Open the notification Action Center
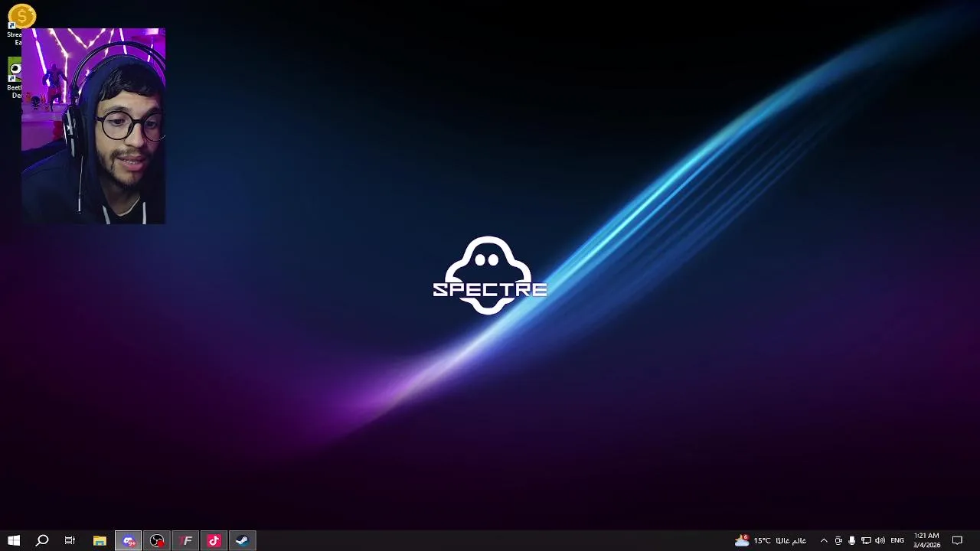The image size is (980, 551). point(957,540)
